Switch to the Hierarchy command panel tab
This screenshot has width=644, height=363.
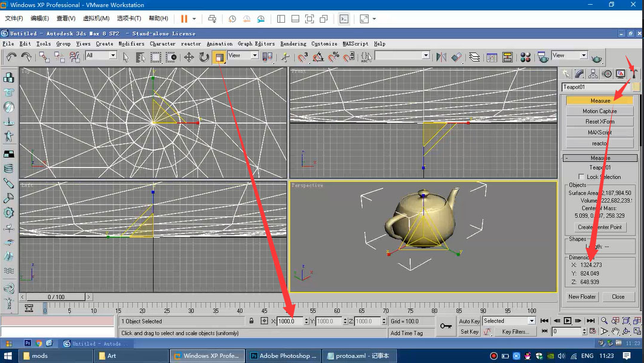coord(593,74)
